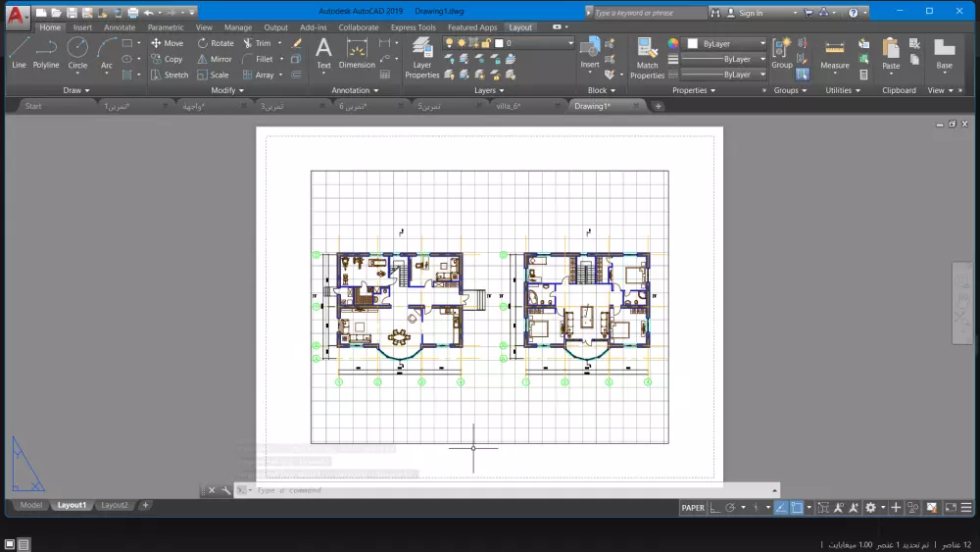Click the Sign In button
Viewport: 980px width, 552px height.
coord(751,13)
